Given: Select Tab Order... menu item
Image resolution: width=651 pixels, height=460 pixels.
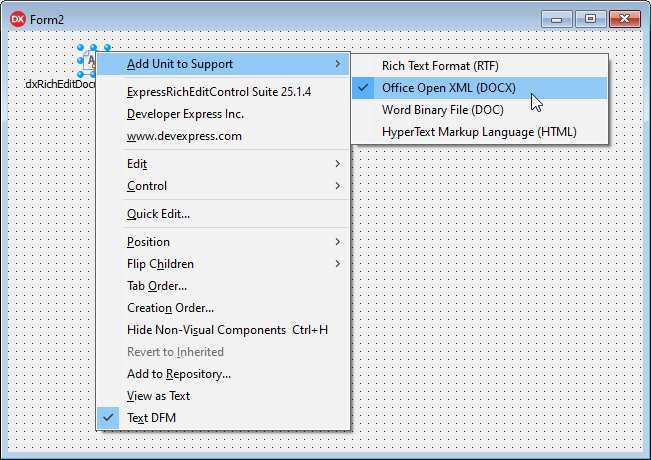Looking at the screenshot, I should 223,286.
